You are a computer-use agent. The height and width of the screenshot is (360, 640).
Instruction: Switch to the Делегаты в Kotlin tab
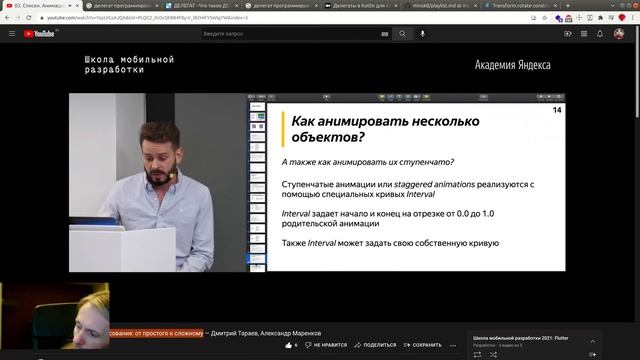click(361, 6)
